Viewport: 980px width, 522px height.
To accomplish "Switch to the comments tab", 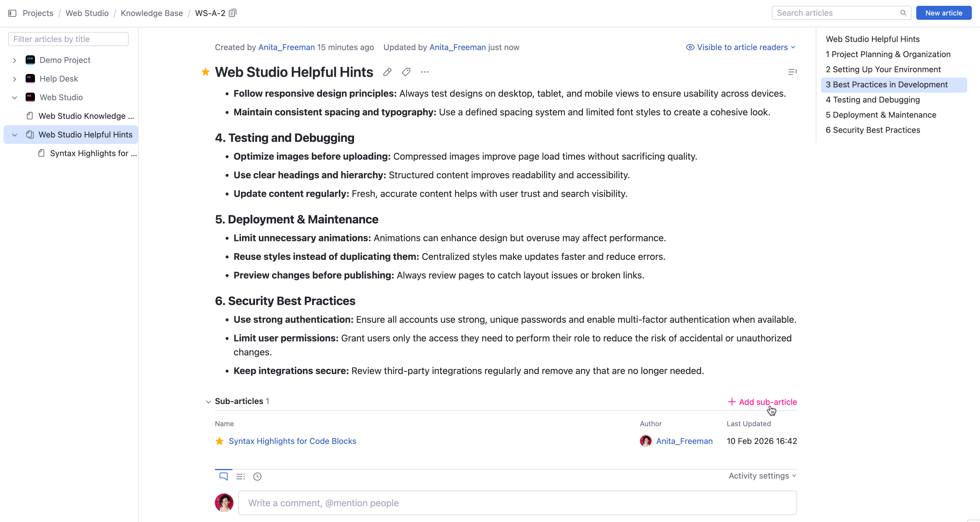I will point(223,476).
